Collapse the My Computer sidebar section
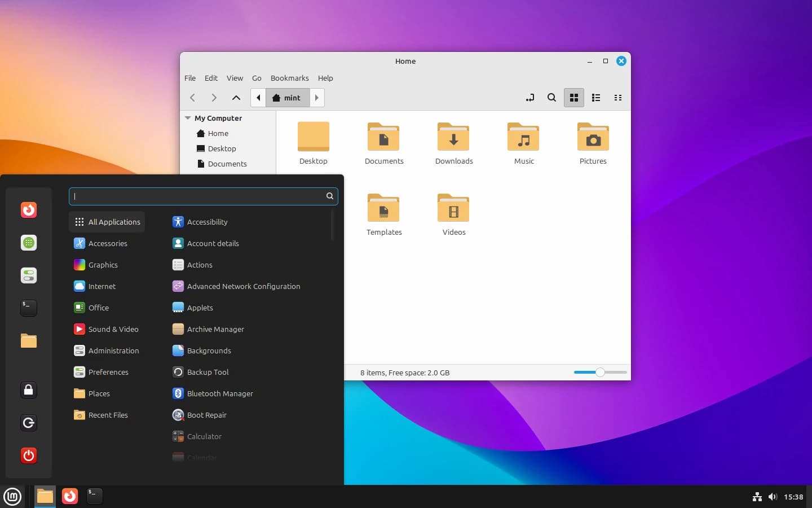This screenshot has width=812, height=508. pyautogui.click(x=188, y=118)
